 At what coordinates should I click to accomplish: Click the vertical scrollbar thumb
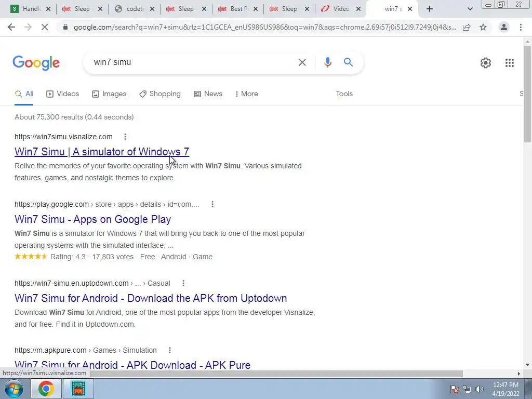528,94
